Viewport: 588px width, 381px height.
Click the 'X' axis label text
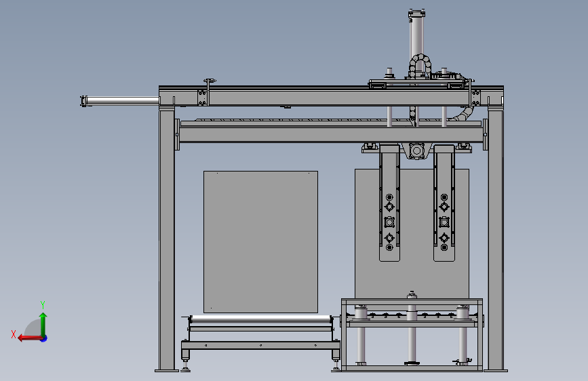pyautogui.click(x=14, y=334)
